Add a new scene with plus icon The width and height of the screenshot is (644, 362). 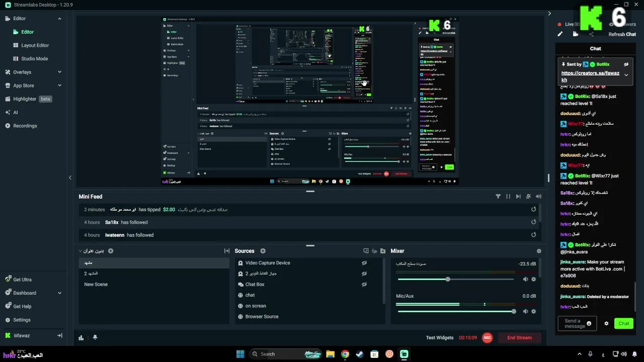pos(111,251)
